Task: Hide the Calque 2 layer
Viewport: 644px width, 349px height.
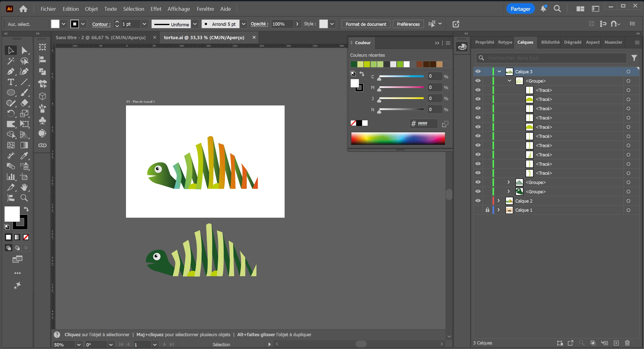Action: pyautogui.click(x=478, y=201)
